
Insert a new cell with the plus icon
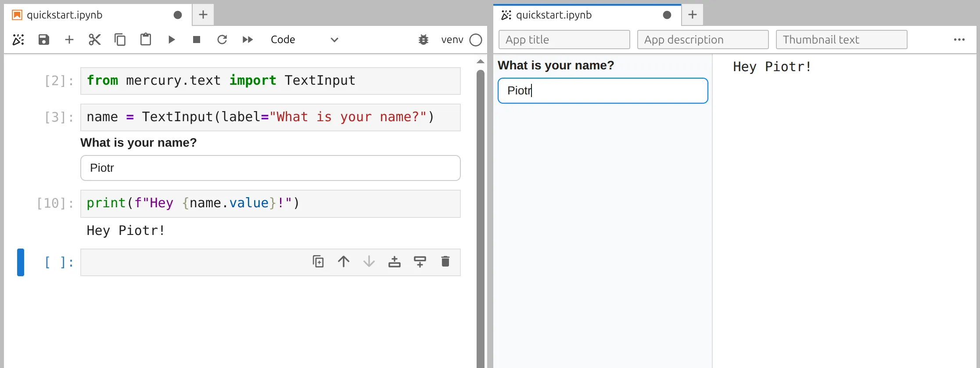click(x=69, y=40)
